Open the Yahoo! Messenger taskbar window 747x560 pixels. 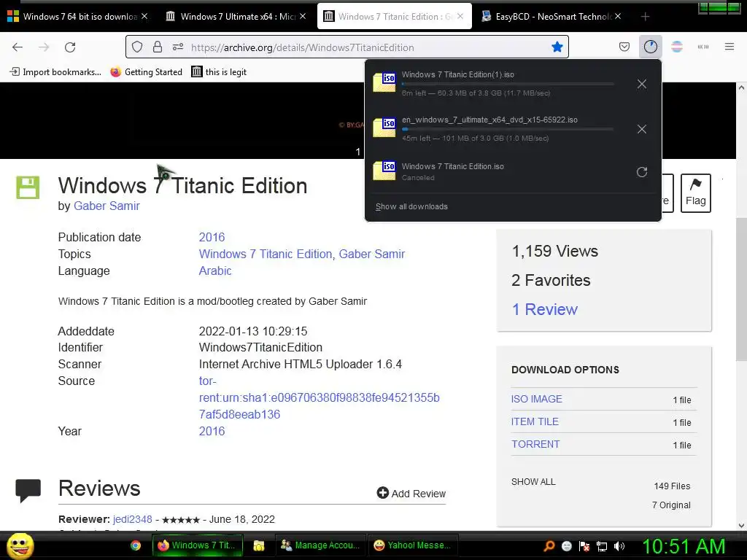tap(413, 545)
